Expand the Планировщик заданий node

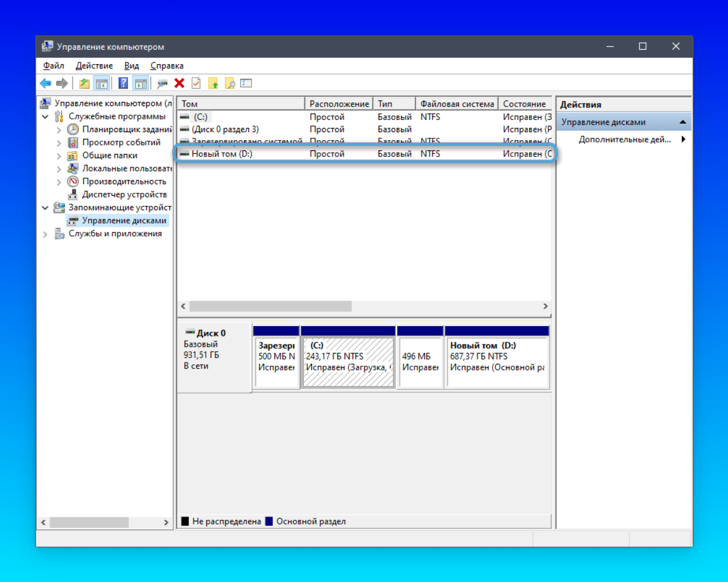click(x=59, y=129)
